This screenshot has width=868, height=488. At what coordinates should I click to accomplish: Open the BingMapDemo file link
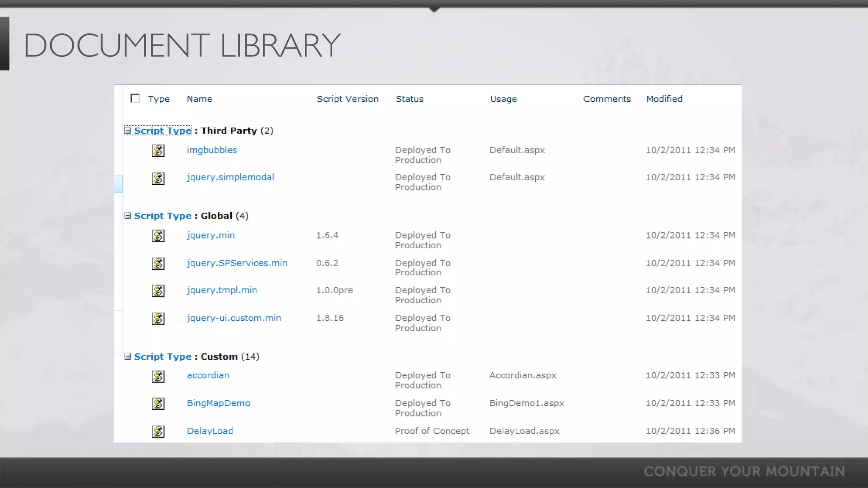click(x=218, y=403)
